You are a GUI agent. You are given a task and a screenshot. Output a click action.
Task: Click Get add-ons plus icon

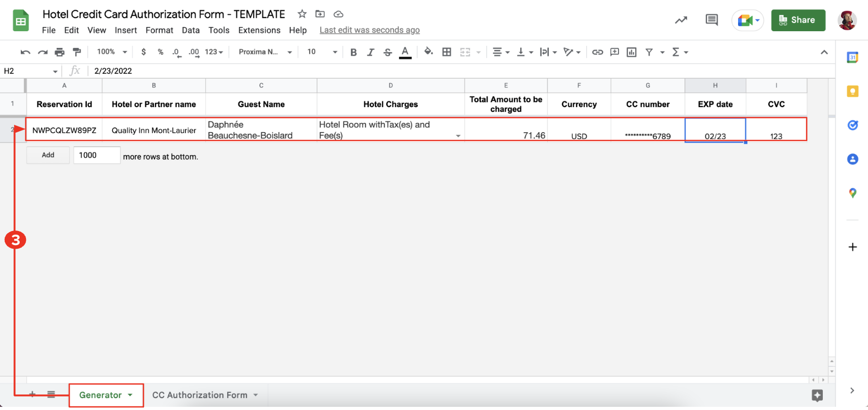coord(852,247)
